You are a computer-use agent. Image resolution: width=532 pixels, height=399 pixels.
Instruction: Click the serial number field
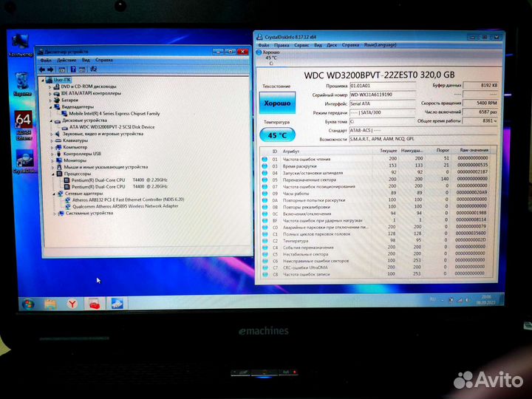tap(383, 95)
